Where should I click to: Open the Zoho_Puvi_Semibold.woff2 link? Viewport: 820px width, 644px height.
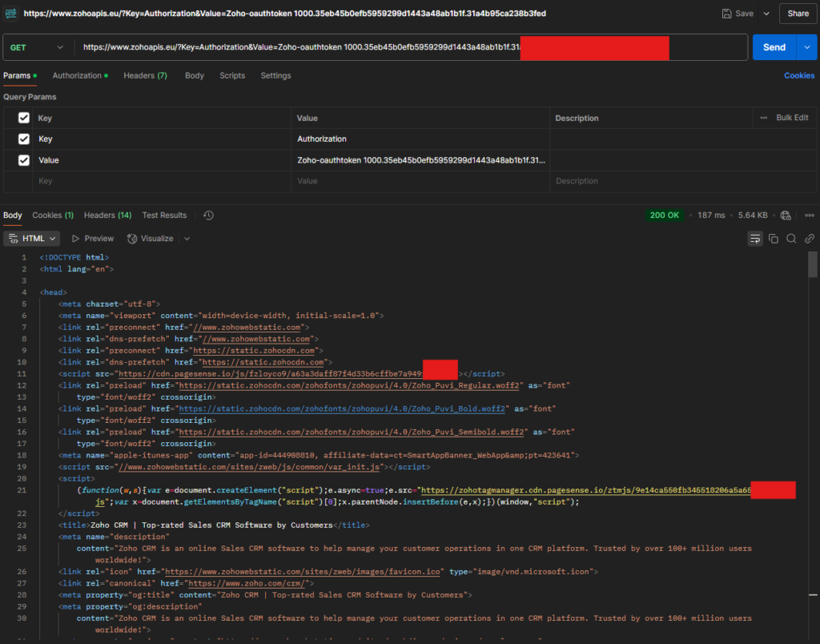point(352,432)
